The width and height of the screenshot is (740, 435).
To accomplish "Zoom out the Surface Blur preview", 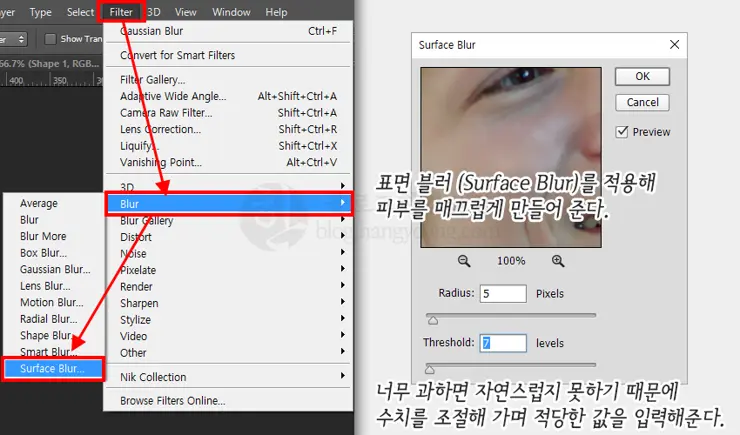I will (464, 261).
